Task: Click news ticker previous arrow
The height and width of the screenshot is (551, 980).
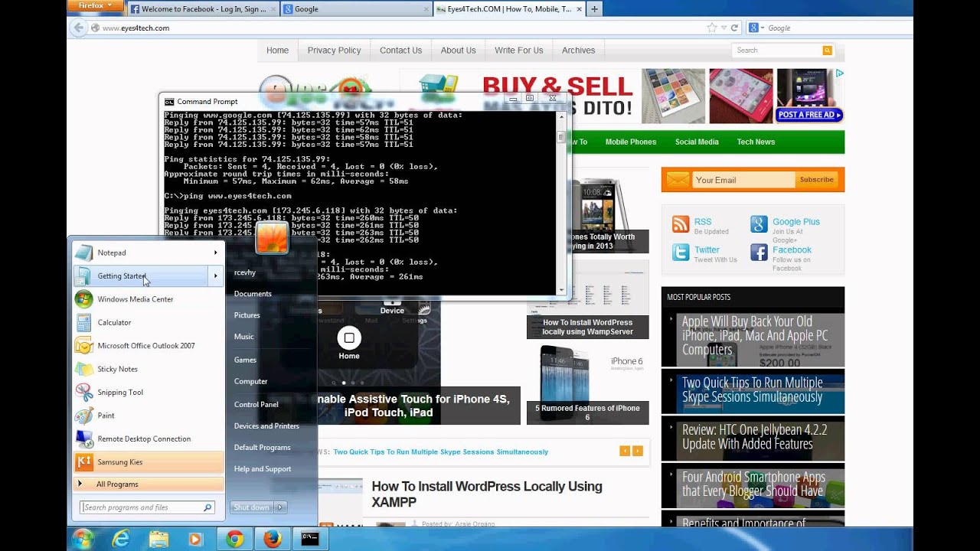Action: (625, 452)
